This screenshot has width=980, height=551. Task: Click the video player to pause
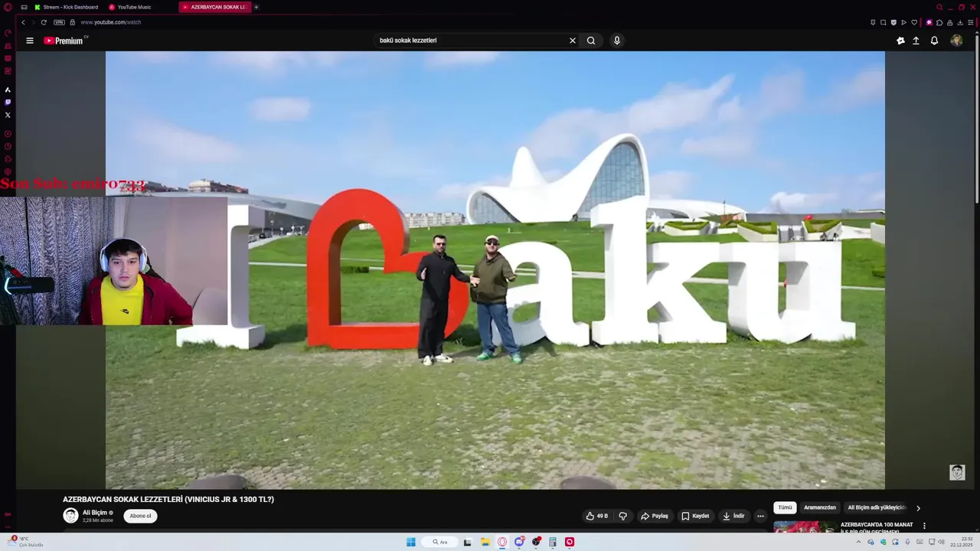pyautogui.click(x=495, y=270)
